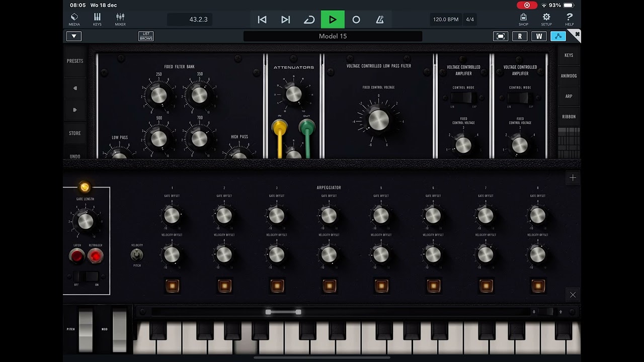Tap the battery indicator in status bar

pyautogui.click(x=568, y=5)
